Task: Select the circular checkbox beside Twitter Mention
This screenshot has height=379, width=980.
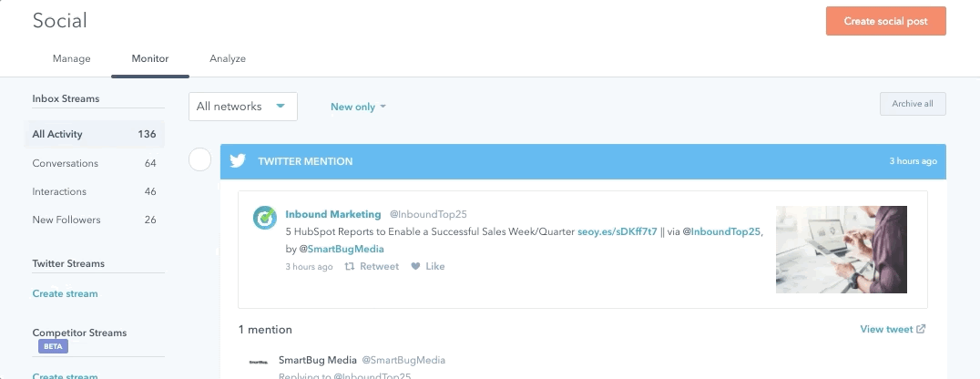Action: pyautogui.click(x=200, y=159)
